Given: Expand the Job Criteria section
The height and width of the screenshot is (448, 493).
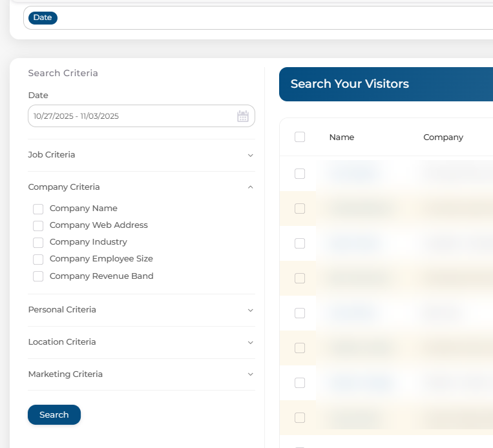Looking at the screenshot, I should tap(141, 155).
